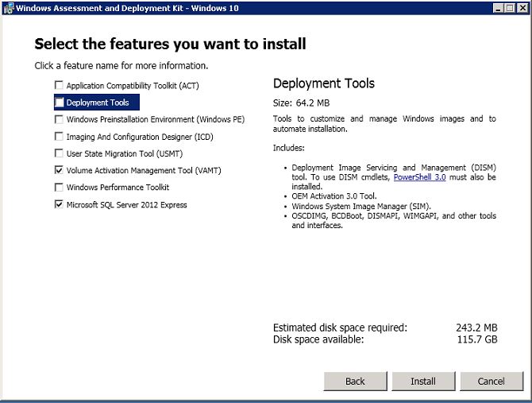Click the installer icon in the title bar
The width and height of the screenshot is (532, 403).
(8, 7)
